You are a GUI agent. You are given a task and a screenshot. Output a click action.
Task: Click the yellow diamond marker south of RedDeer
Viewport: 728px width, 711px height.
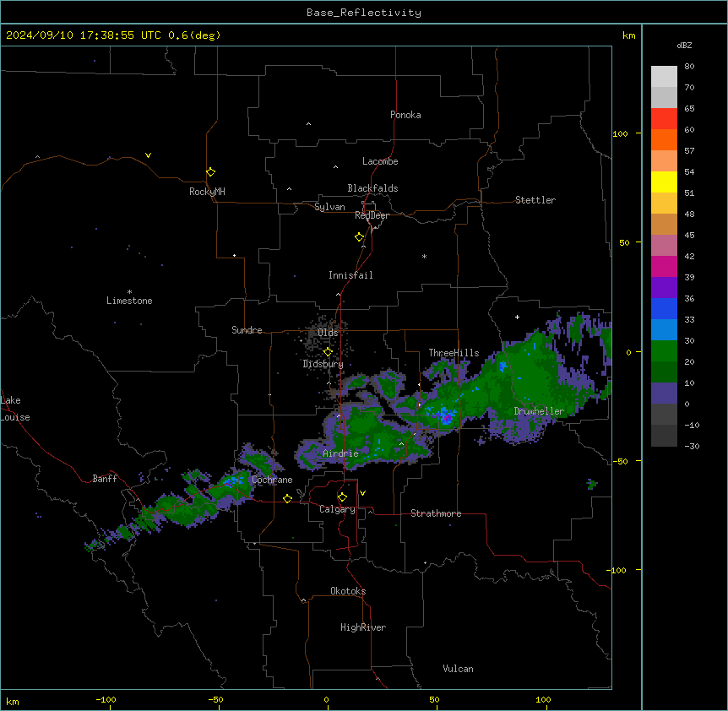[360, 237]
